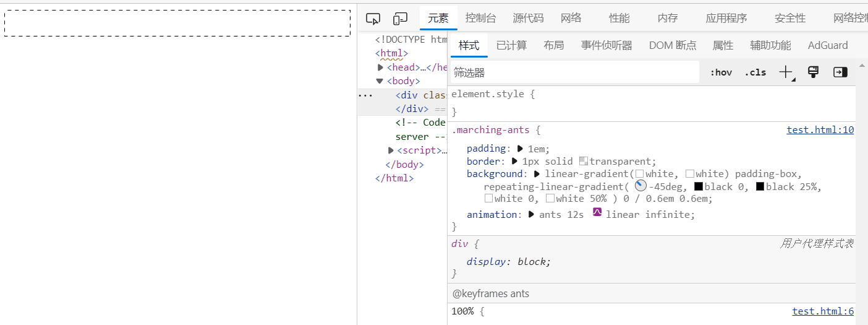Toggle the .cls class editor button
This screenshot has height=325, width=868.
click(x=755, y=72)
